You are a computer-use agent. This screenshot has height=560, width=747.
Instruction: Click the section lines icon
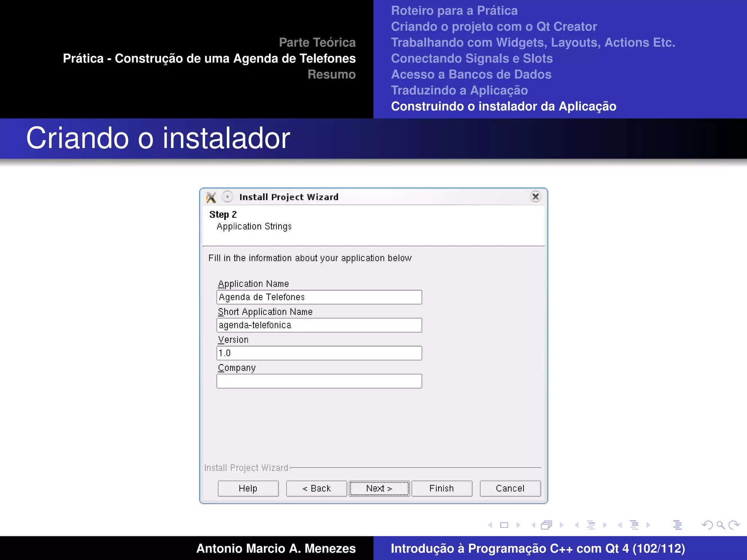point(634,525)
